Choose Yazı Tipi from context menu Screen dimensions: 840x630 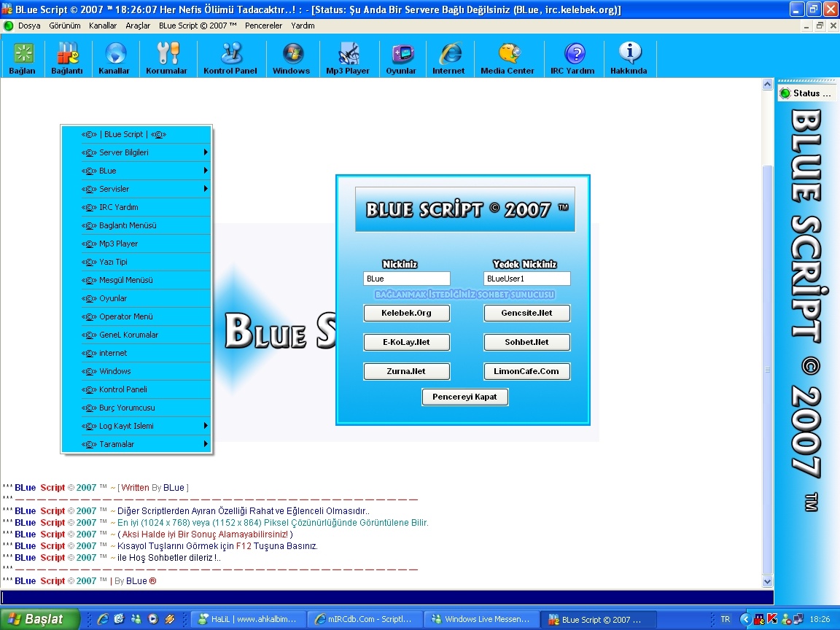136,262
